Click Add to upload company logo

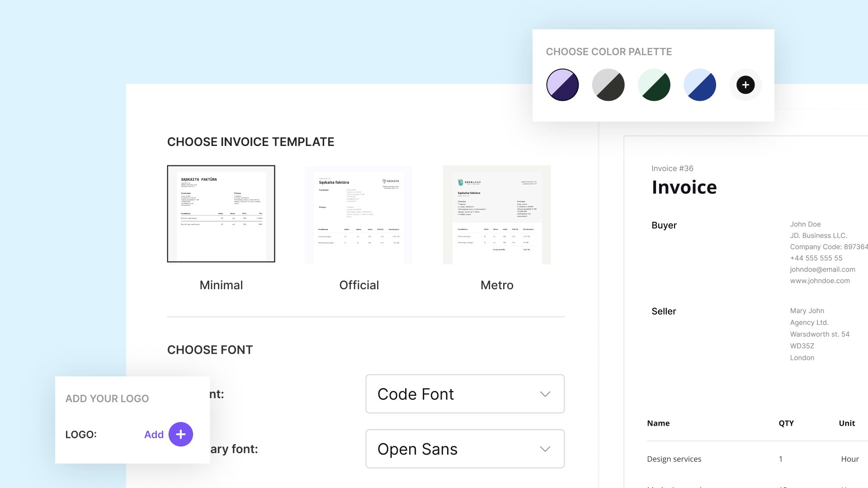pyautogui.click(x=154, y=434)
